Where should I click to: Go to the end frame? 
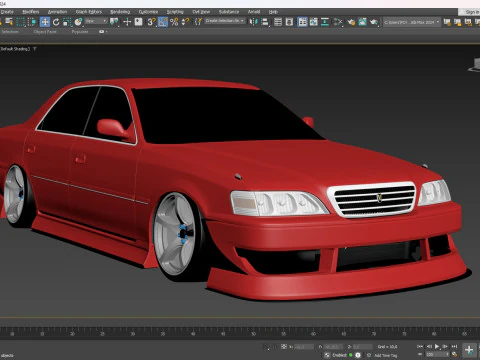point(454,347)
